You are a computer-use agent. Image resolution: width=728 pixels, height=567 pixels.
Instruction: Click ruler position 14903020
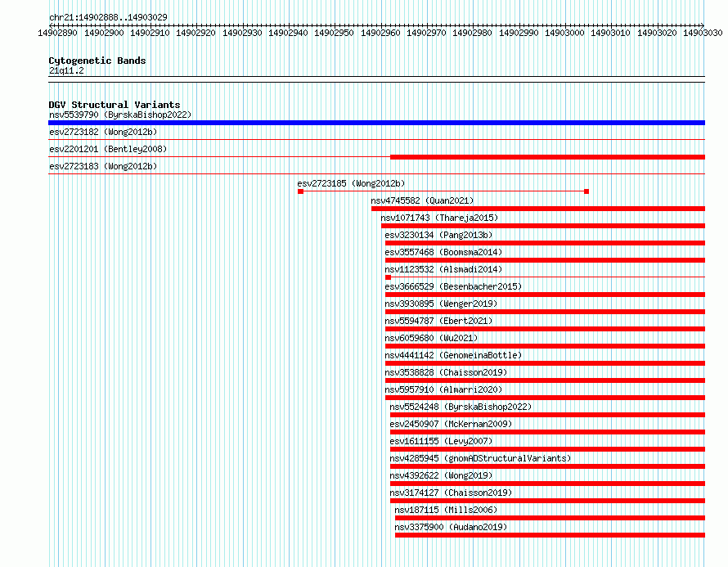(657, 33)
